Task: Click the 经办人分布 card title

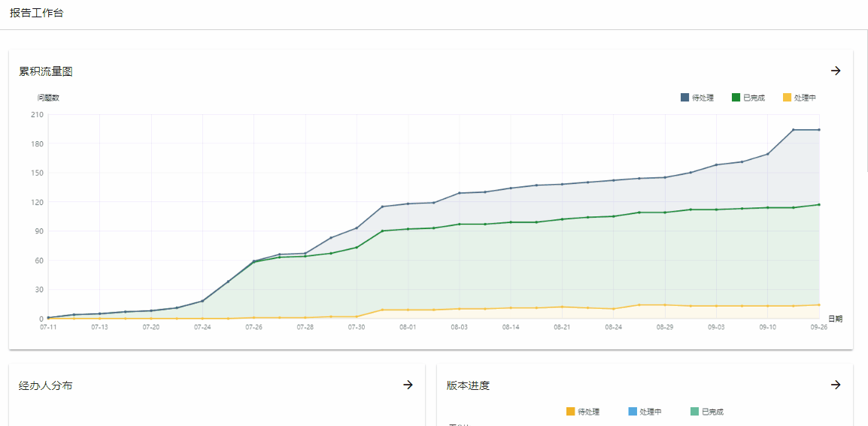Action: [x=45, y=385]
